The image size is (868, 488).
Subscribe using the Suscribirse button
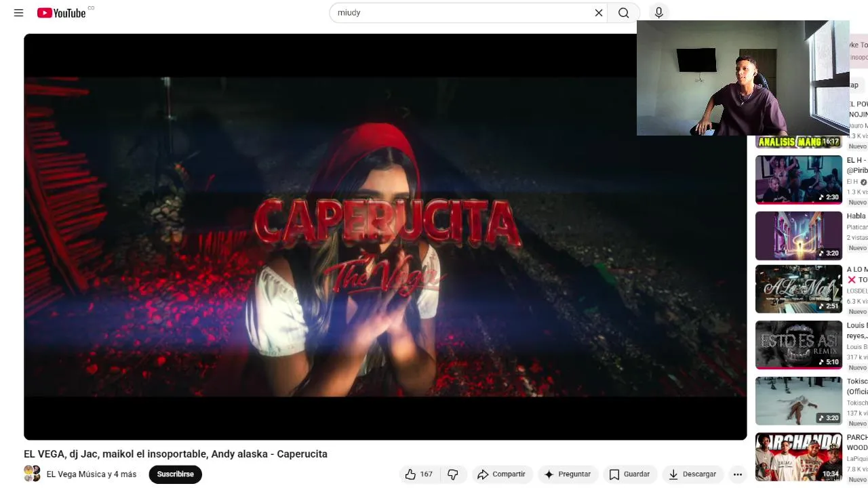[x=176, y=474]
